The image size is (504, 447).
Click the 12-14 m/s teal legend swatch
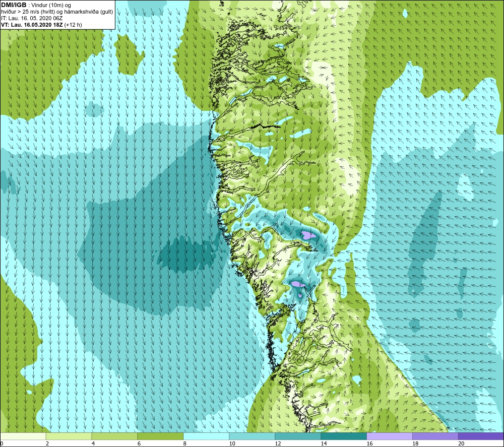click(x=298, y=436)
